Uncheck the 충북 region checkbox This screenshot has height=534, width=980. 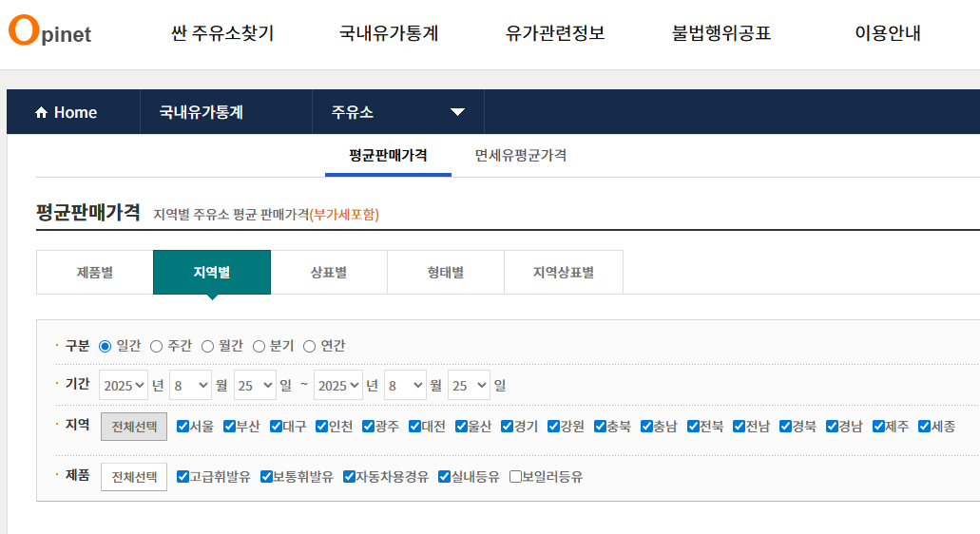pos(600,426)
